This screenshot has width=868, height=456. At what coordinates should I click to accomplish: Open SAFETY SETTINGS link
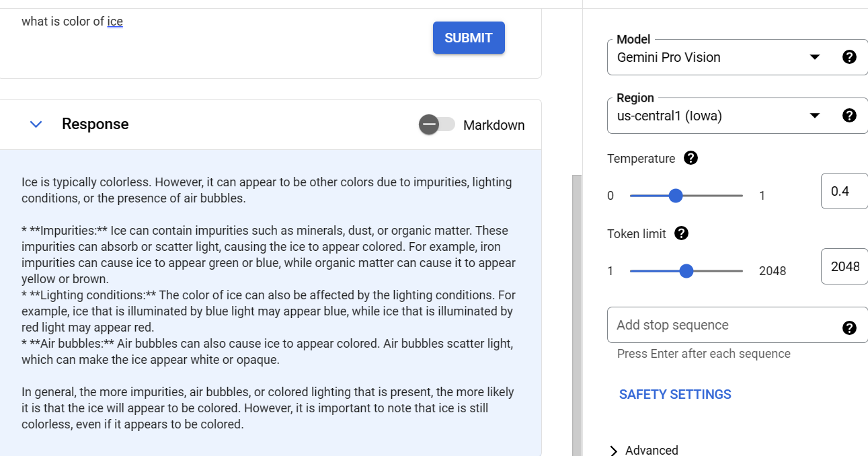pyautogui.click(x=675, y=394)
